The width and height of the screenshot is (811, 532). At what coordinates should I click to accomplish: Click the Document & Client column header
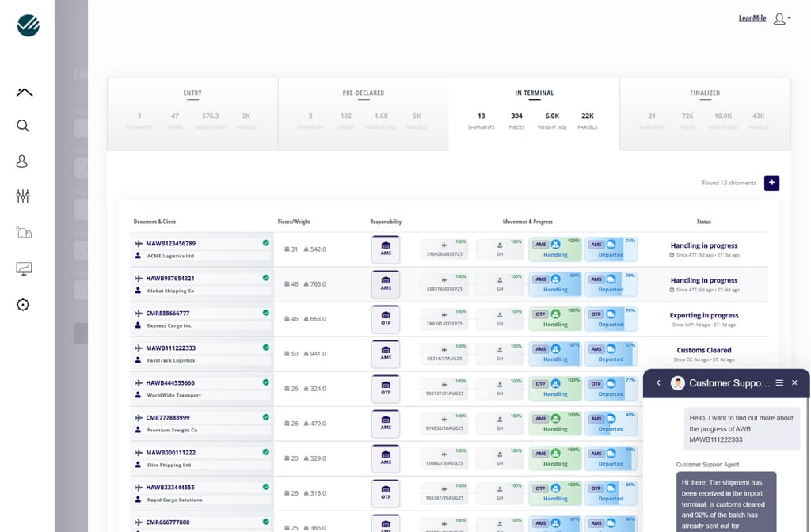[154, 222]
